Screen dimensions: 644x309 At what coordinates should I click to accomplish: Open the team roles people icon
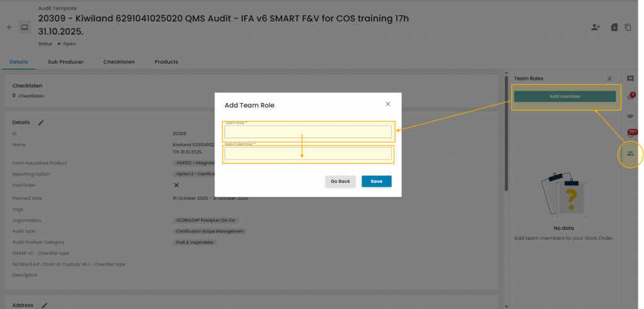pos(630,154)
